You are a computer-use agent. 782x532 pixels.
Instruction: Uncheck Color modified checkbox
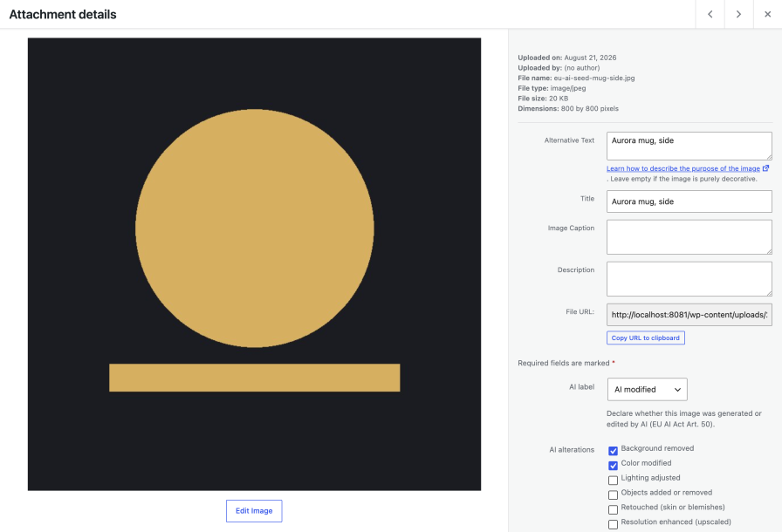(613, 466)
